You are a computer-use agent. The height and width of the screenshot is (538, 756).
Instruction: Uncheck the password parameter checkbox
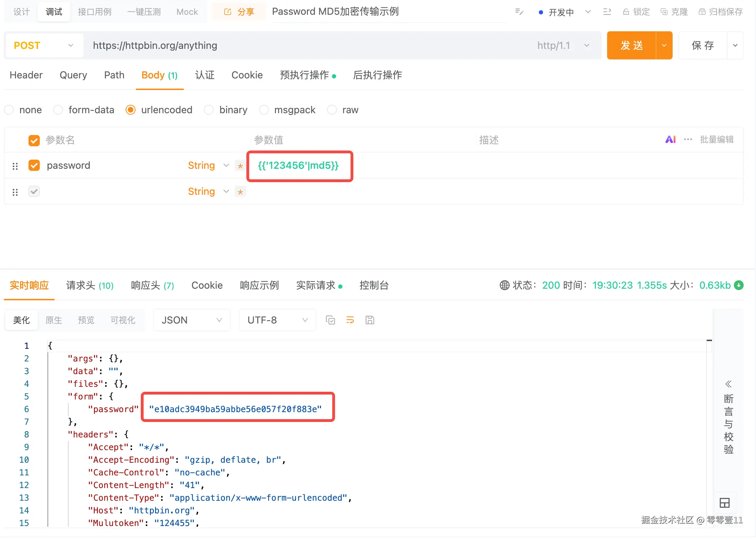pyautogui.click(x=34, y=165)
